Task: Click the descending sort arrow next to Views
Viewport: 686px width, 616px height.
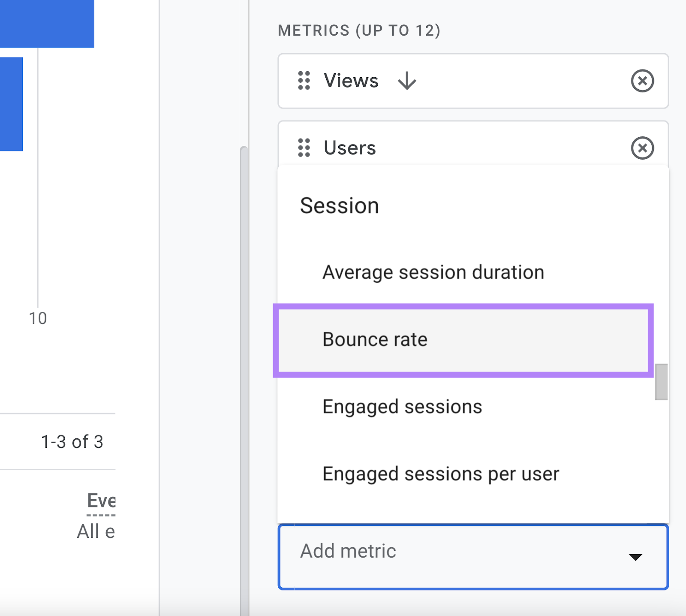Action: (x=406, y=81)
